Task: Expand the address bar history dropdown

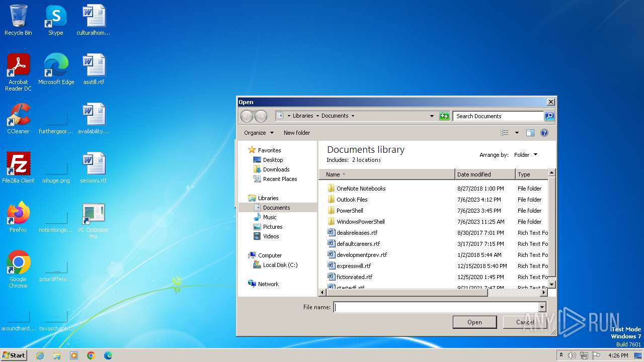Action: 432,116
